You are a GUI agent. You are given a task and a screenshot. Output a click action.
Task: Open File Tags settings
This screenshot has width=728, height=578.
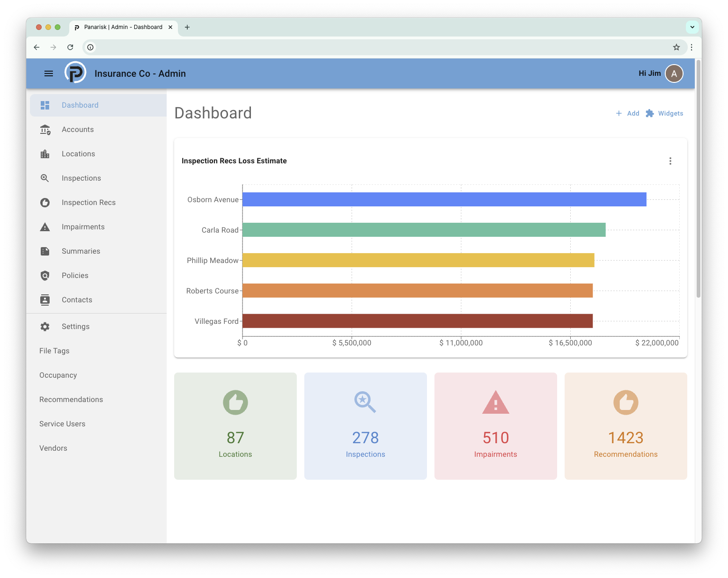[98, 351]
